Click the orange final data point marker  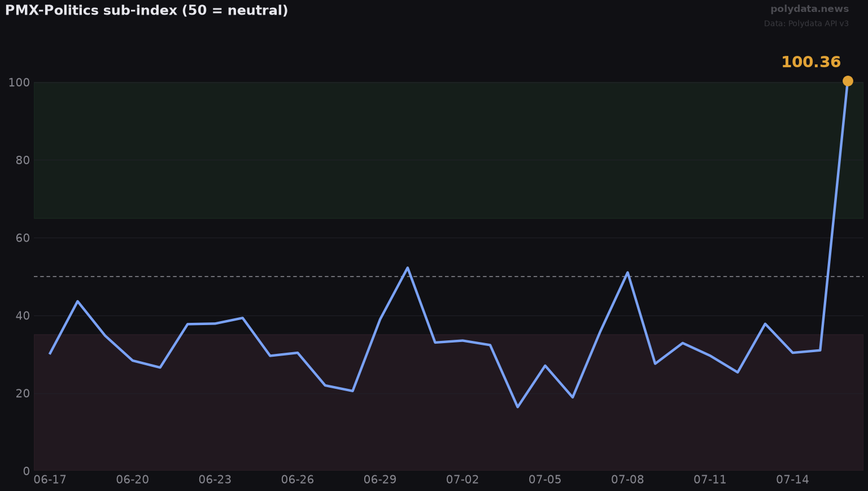[848, 81]
